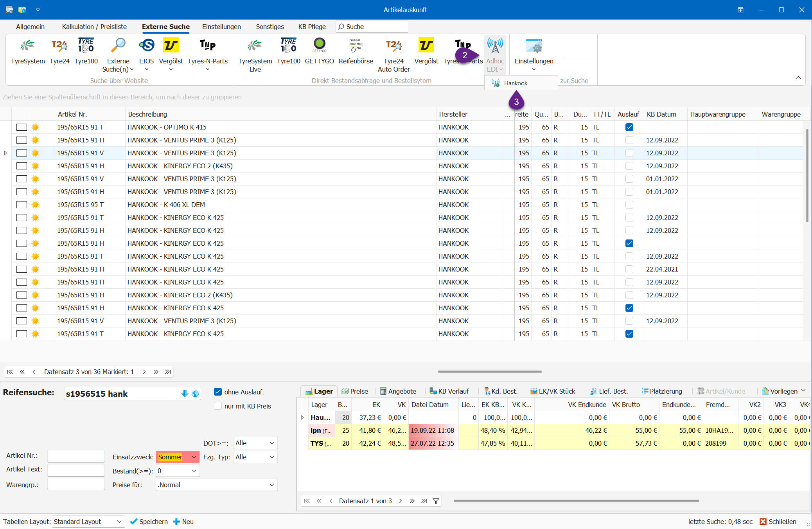Toggle Auslauf for K 406 XL DEM row
Viewport: 812px width, 529px height.
629,205
